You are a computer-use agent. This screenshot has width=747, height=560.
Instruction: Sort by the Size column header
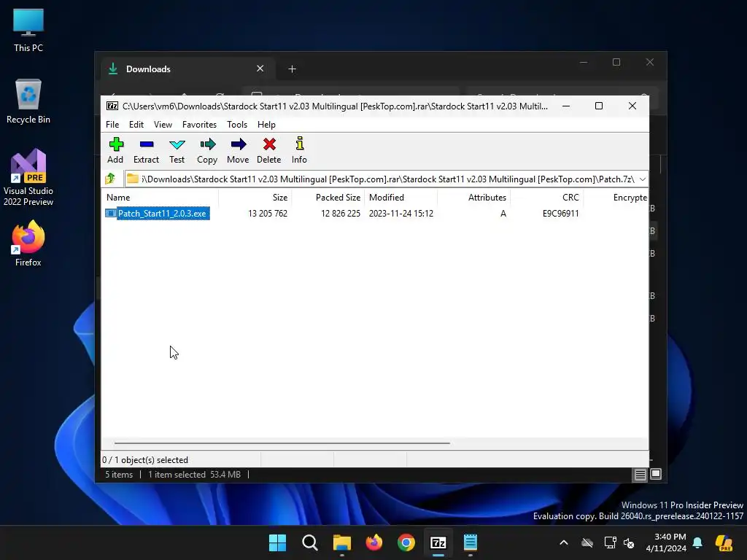255,197
